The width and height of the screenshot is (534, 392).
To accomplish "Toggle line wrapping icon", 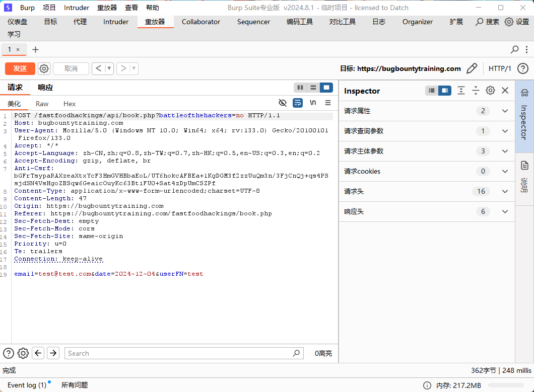I will click(298, 103).
